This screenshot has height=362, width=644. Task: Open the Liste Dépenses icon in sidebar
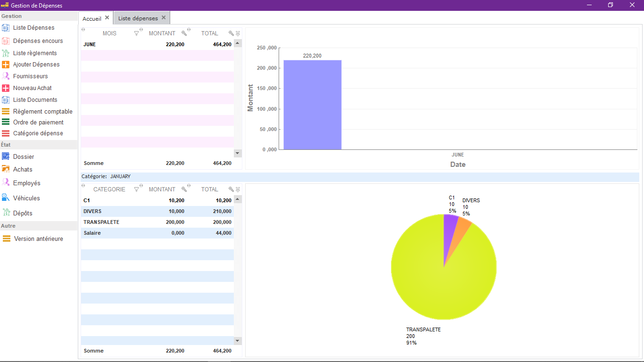coord(6,28)
